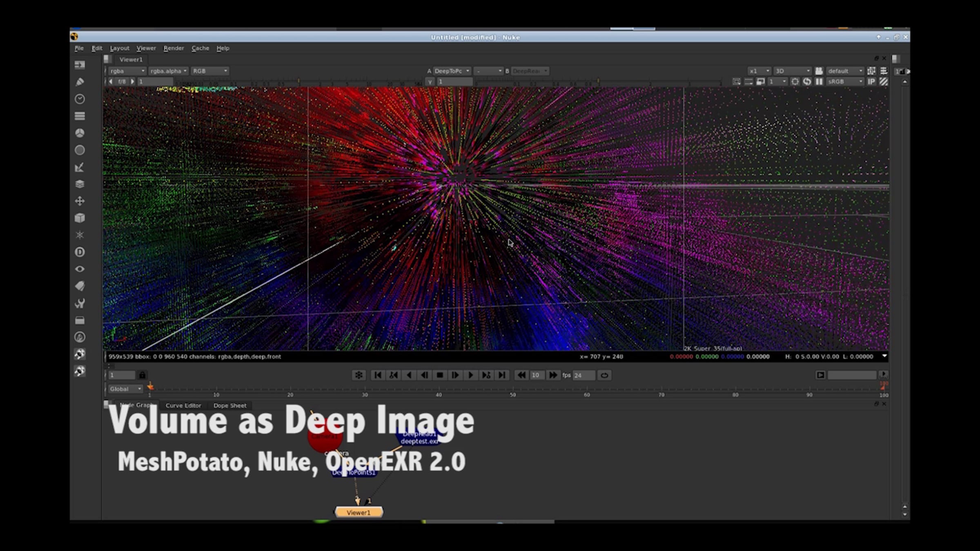Image resolution: width=980 pixels, height=551 pixels.
Task: Open the Merge nodes layers icon
Action: [80, 184]
